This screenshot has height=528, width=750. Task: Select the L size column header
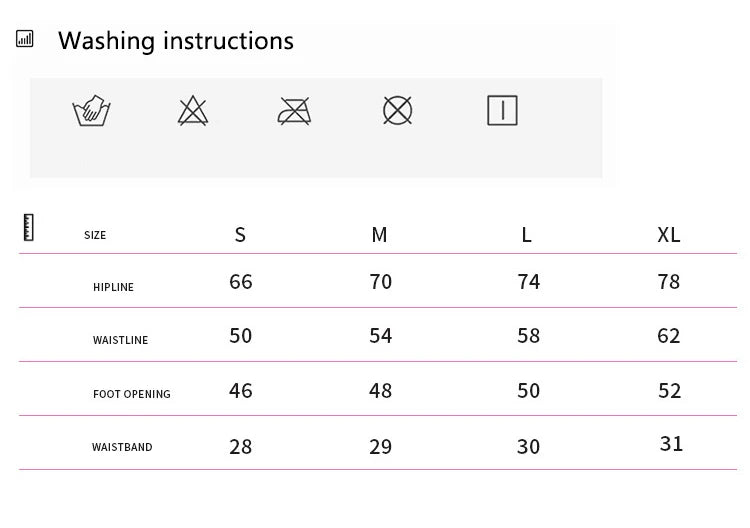click(x=527, y=235)
